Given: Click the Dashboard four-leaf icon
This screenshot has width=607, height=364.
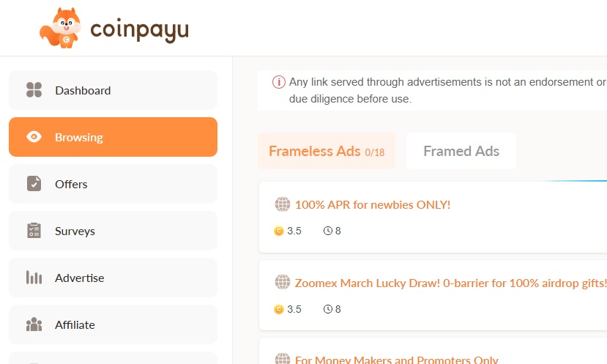Looking at the screenshot, I should coord(34,90).
